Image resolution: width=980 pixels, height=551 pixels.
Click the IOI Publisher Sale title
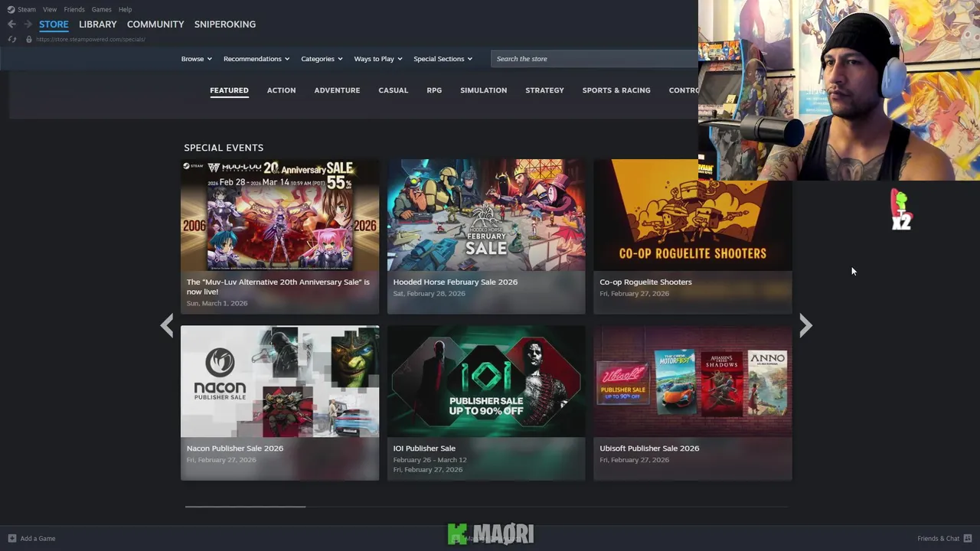(424, 448)
